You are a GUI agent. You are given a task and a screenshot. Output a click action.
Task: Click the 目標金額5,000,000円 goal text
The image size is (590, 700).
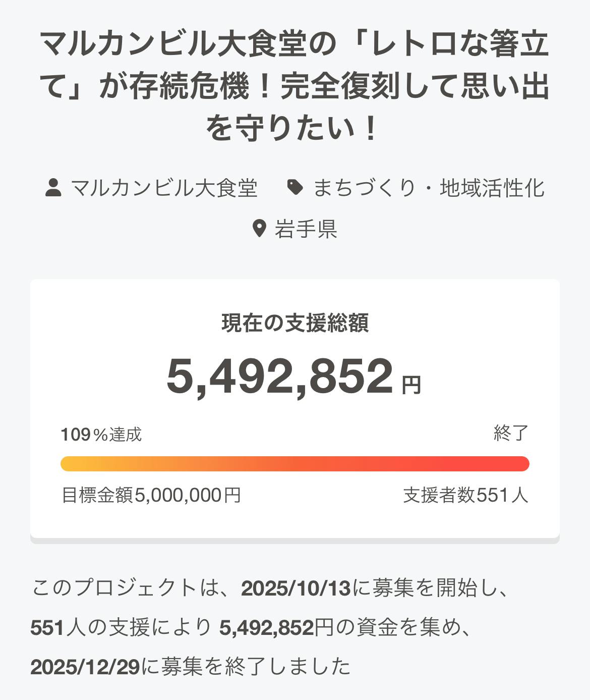point(151,495)
